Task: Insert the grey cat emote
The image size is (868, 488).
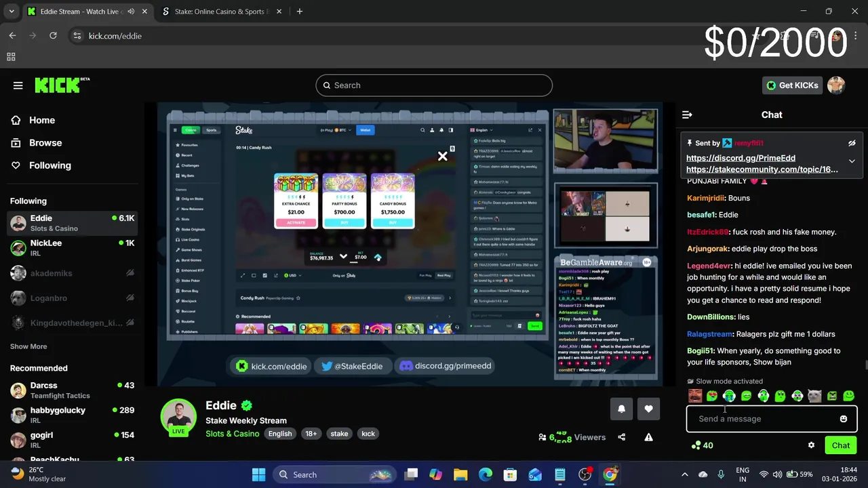Action: pyautogui.click(x=814, y=396)
